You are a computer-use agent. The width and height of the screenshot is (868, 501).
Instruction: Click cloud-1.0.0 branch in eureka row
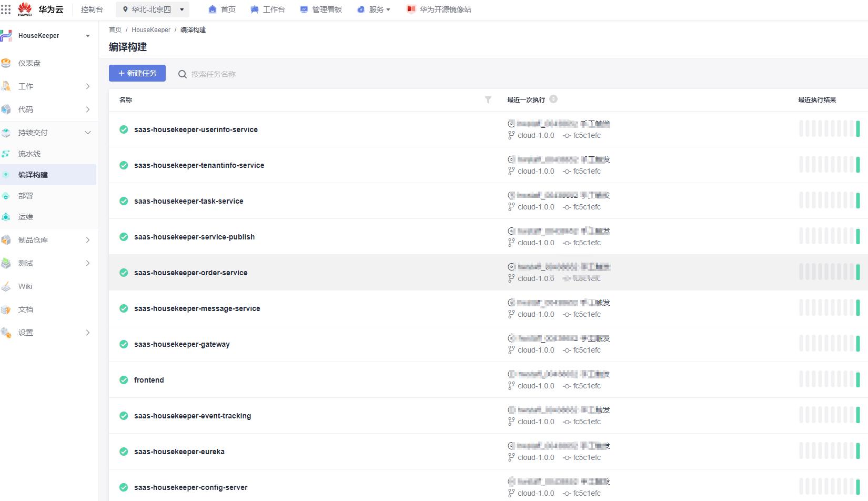click(x=536, y=457)
